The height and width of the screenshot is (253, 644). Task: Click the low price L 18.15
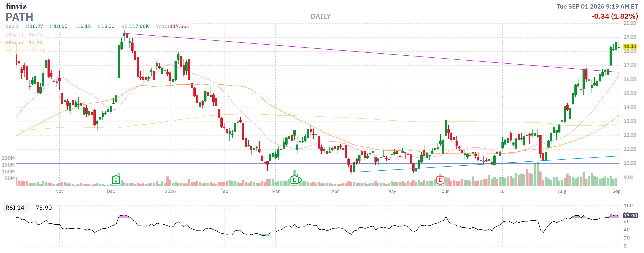click(82, 26)
